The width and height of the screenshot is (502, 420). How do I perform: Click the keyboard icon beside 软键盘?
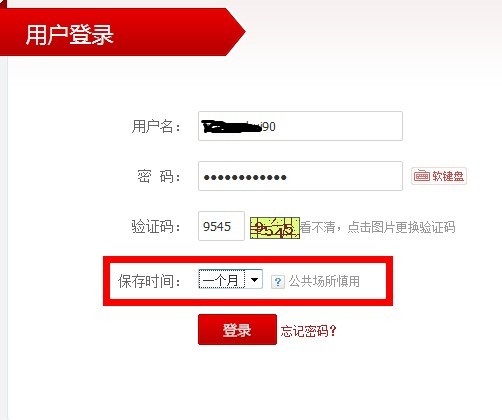(422, 176)
